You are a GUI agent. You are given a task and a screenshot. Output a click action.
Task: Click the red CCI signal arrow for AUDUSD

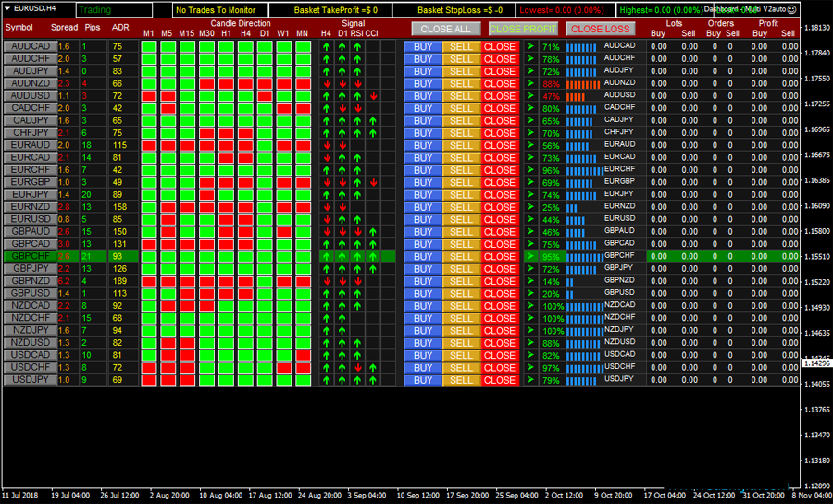pos(373,96)
